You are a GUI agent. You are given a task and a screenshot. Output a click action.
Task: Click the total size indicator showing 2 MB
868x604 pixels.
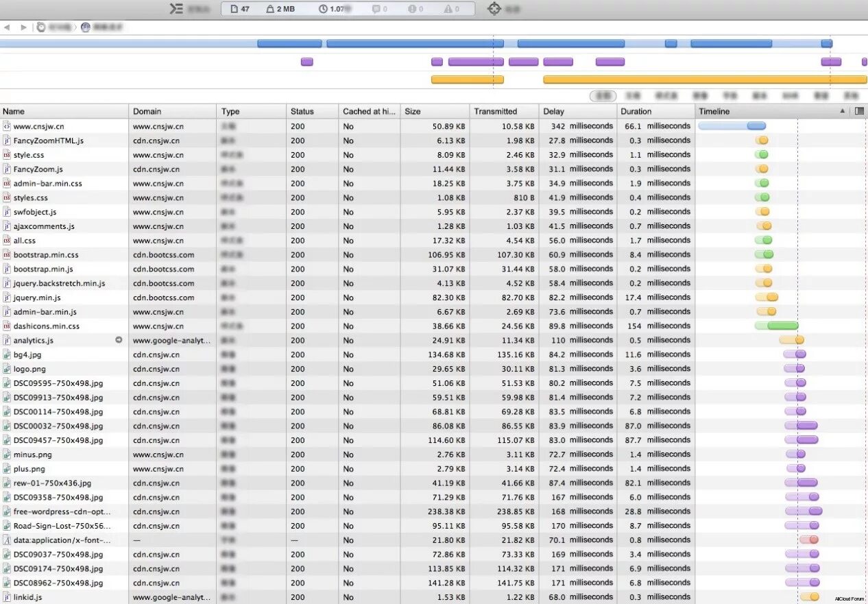click(x=280, y=9)
